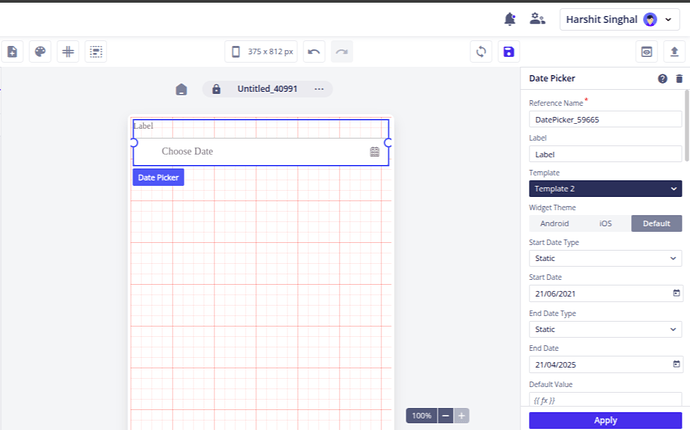
Task: Click the redo arrow
Action: tap(342, 52)
